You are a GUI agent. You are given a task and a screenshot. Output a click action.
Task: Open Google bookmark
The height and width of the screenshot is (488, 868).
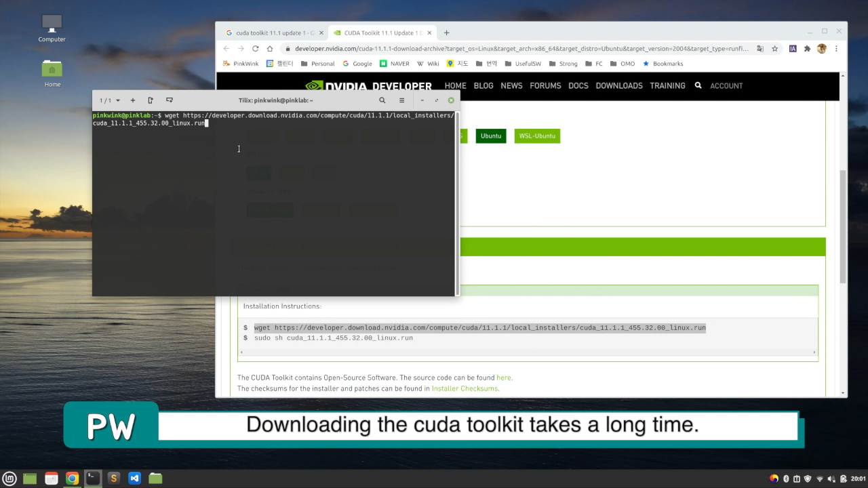357,64
